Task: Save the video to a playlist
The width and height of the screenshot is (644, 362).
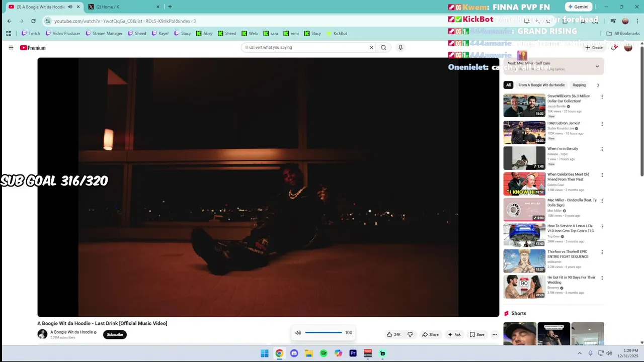Action: (x=477, y=334)
